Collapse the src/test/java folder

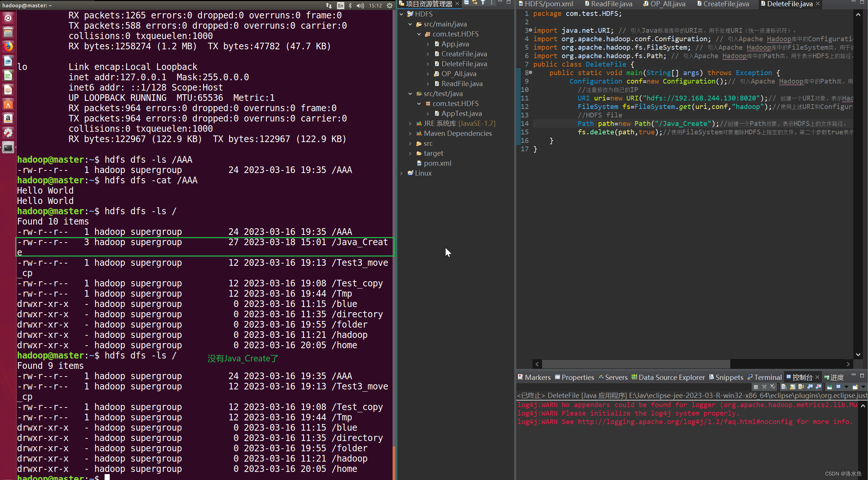410,93
